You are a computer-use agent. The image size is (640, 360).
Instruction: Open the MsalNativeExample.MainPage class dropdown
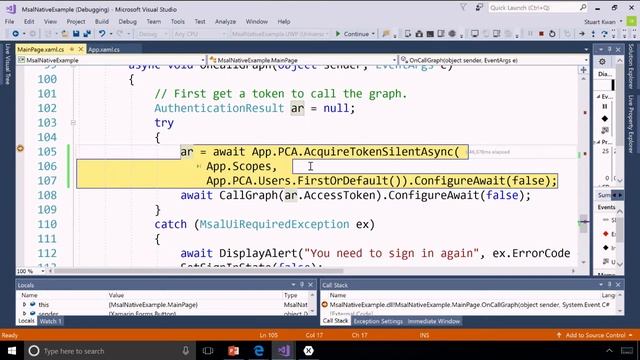click(302, 60)
